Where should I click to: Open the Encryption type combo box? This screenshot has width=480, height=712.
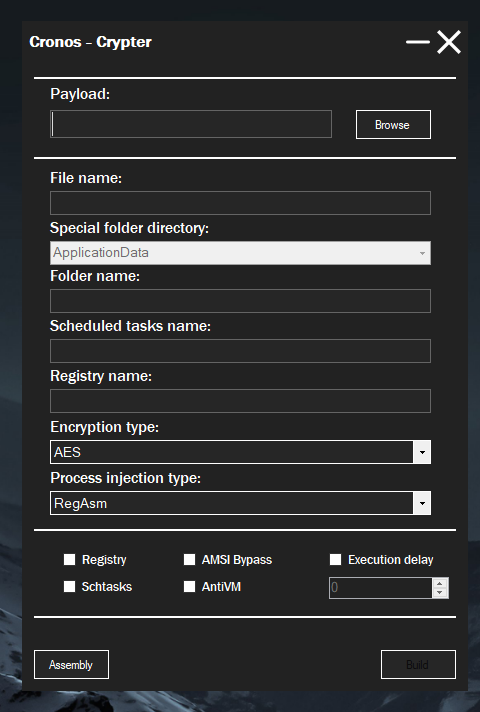240,452
